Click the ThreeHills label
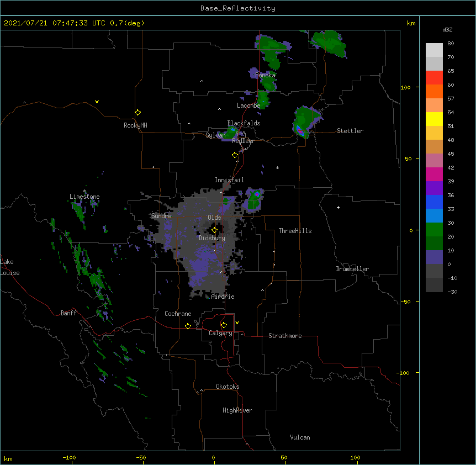This screenshot has width=476, height=465. [x=295, y=231]
